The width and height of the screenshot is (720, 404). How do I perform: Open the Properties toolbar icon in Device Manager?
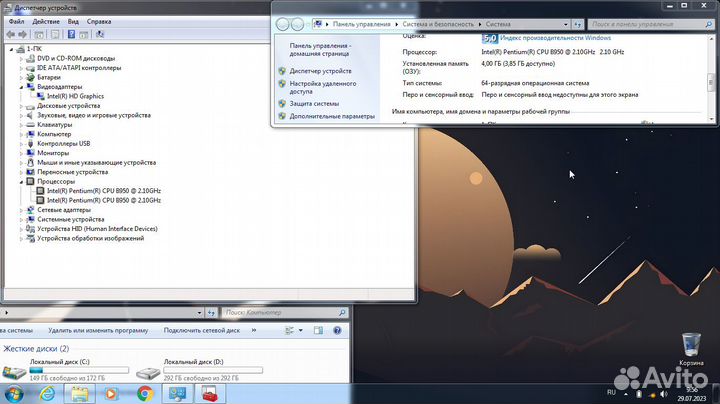click(x=55, y=34)
